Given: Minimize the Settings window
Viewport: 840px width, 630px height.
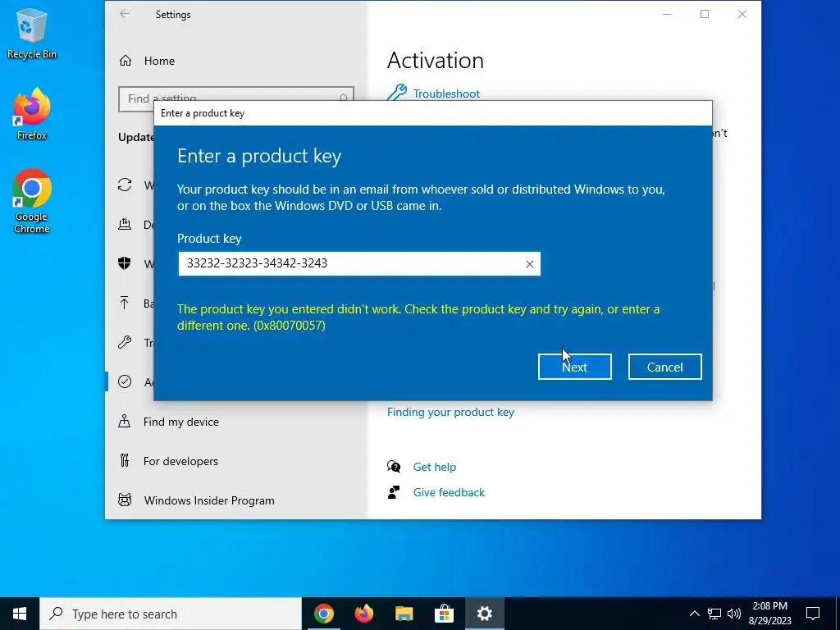Looking at the screenshot, I should point(667,15).
